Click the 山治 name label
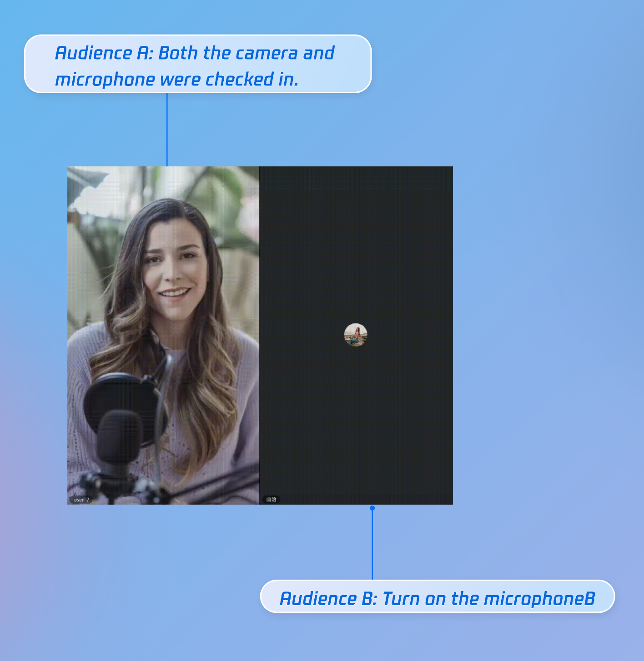Image resolution: width=644 pixels, height=661 pixels. (x=271, y=499)
